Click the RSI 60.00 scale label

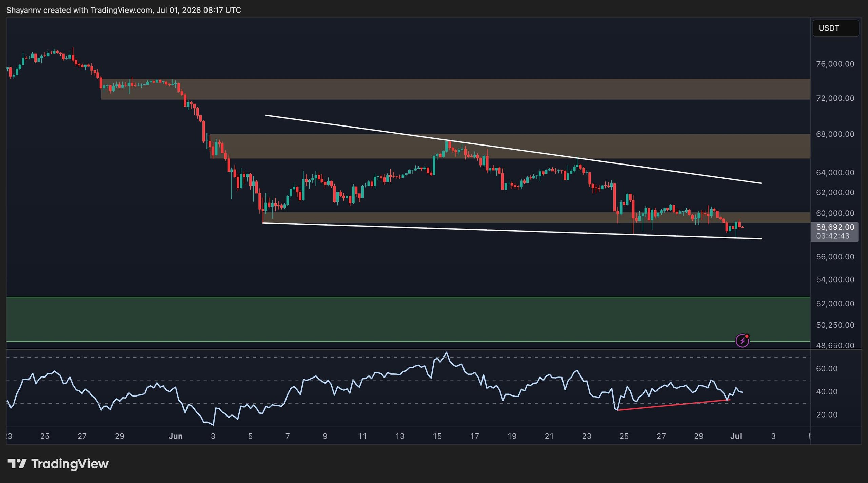point(827,369)
